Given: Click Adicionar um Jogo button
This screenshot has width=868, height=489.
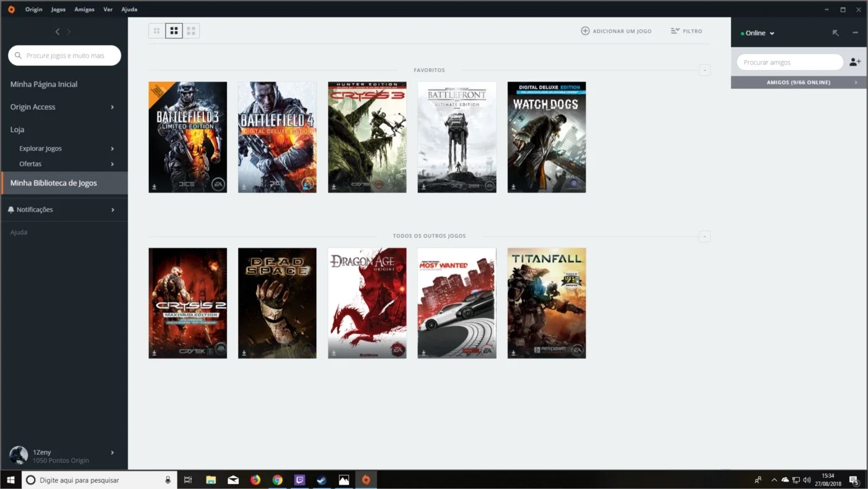Looking at the screenshot, I should pos(616,31).
